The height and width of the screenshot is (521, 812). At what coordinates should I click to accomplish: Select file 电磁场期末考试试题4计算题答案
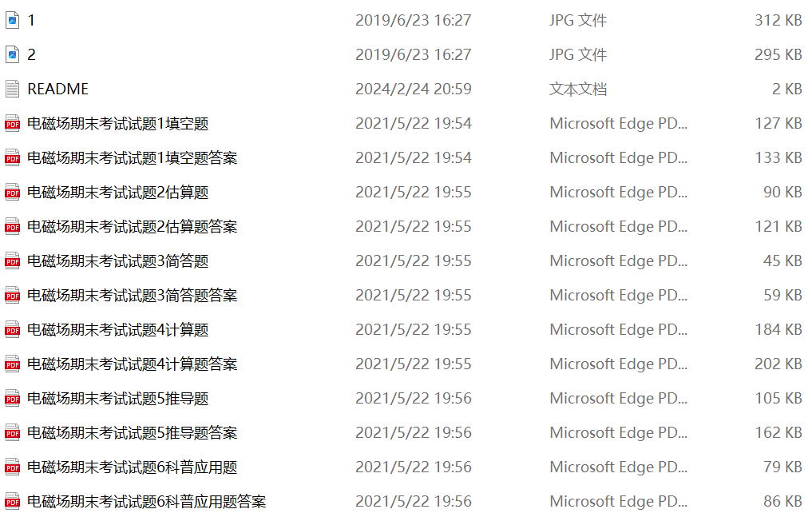click(x=132, y=364)
